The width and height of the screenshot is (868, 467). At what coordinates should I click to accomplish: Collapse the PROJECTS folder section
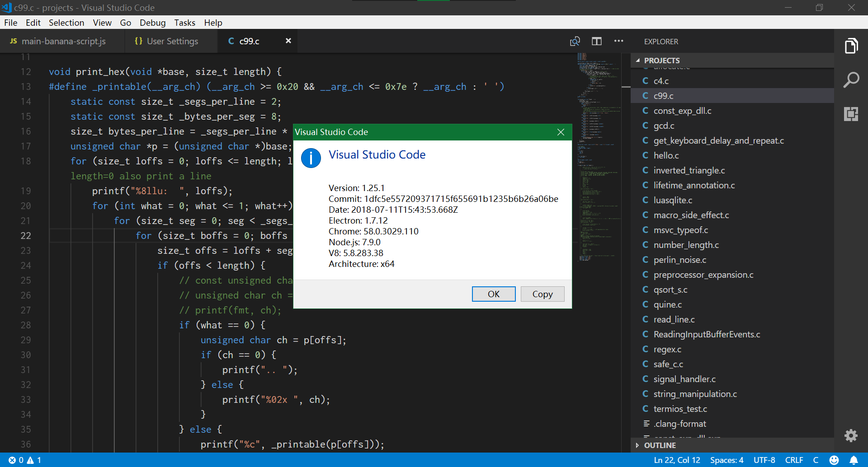[732, 60]
